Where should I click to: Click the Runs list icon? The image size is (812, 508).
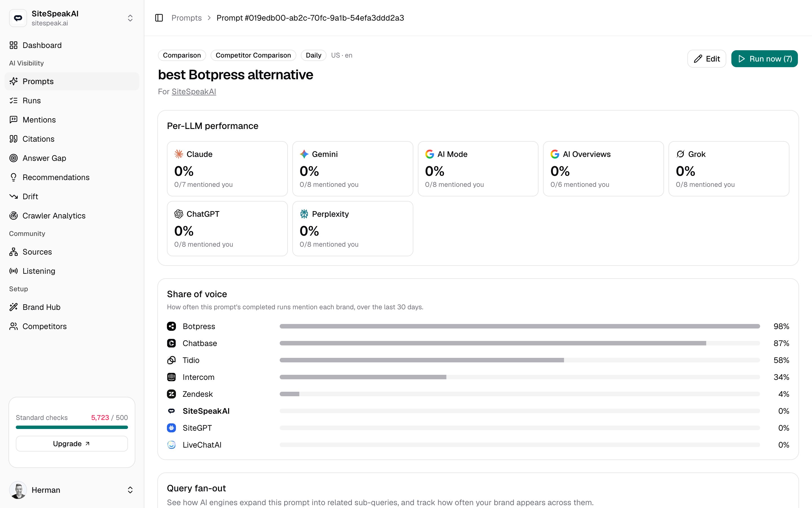tap(14, 100)
